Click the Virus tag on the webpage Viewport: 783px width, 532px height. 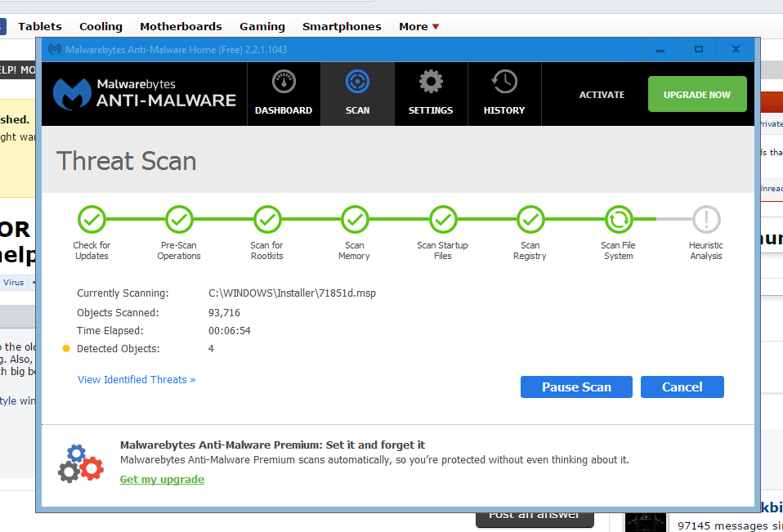(13, 283)
